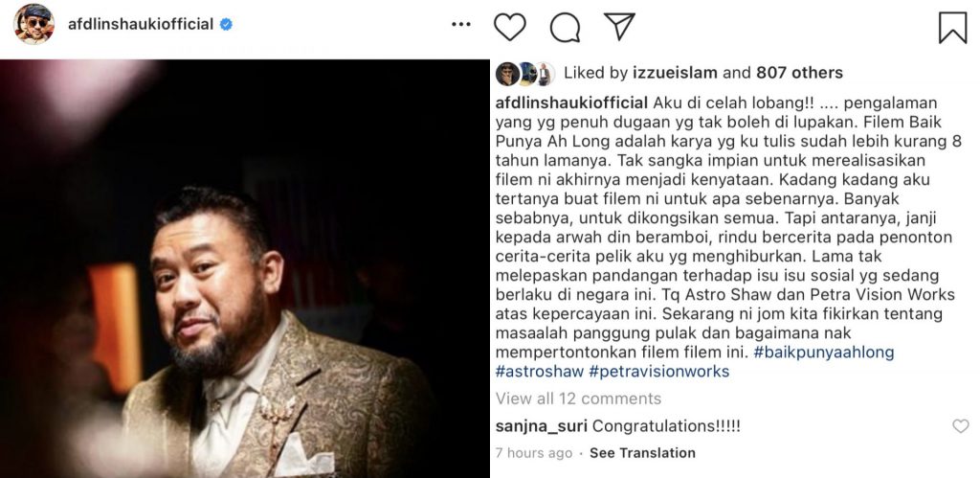Open #baikpunyaahlong hashtag

coord(824,353)
